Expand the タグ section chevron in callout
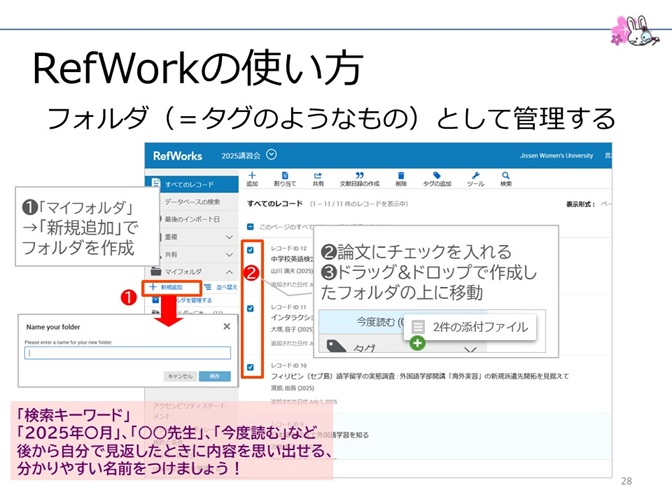The image size is (672, 504). click(470, 350)
